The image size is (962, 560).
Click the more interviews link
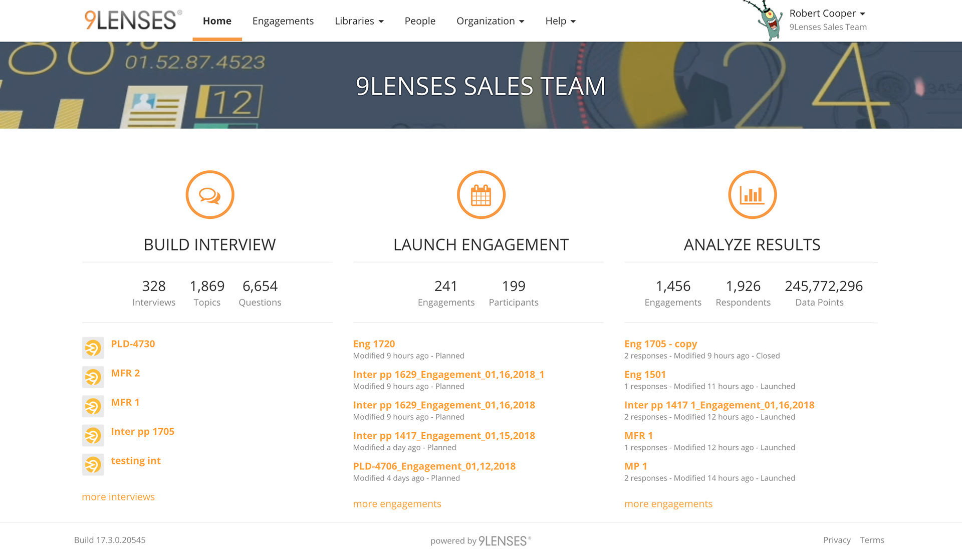click(x=118, y=496)
